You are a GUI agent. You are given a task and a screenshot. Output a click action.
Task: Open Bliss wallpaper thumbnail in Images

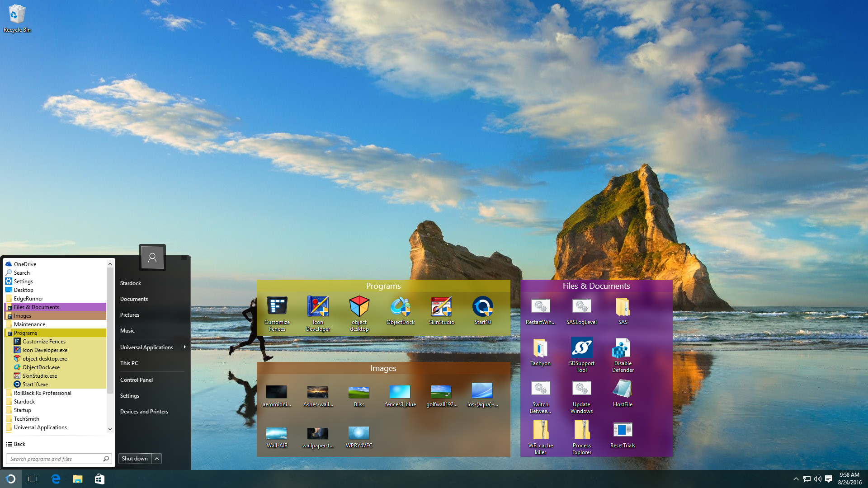point(359,392)
